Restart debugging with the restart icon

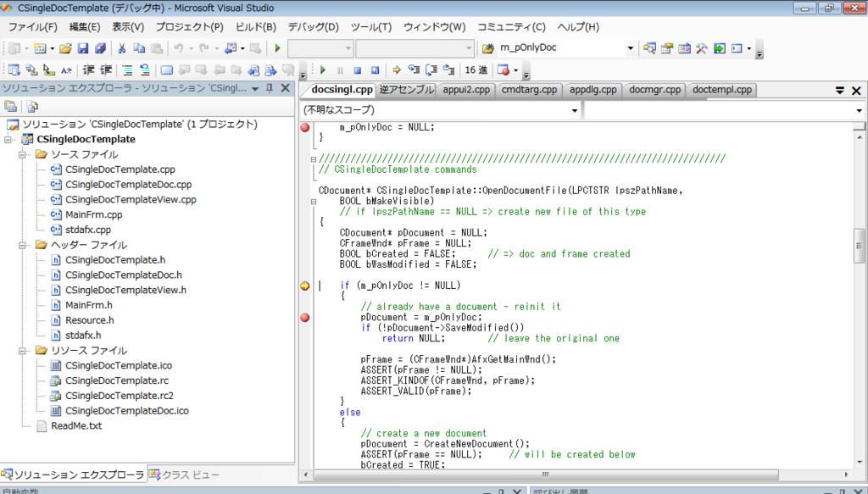pos(375,70)
